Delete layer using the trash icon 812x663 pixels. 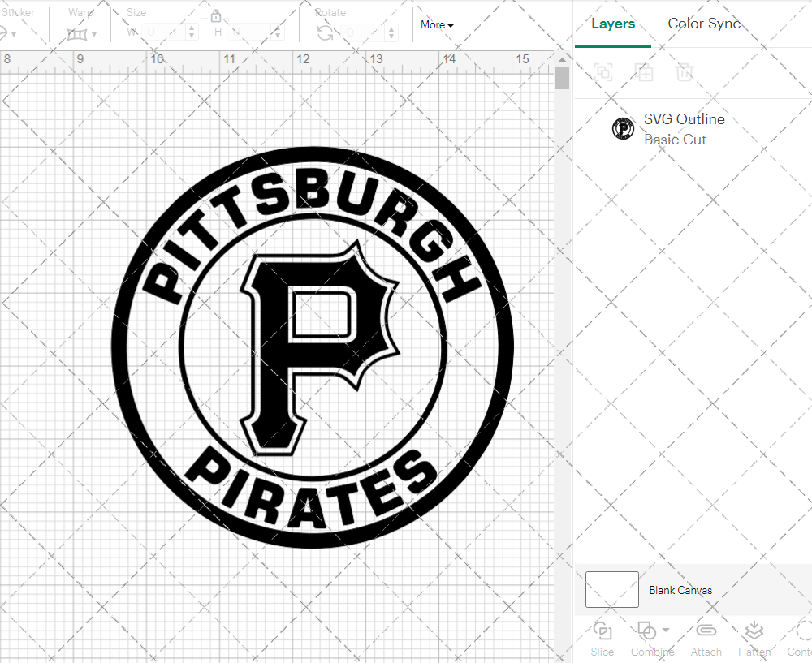(685, 73)
